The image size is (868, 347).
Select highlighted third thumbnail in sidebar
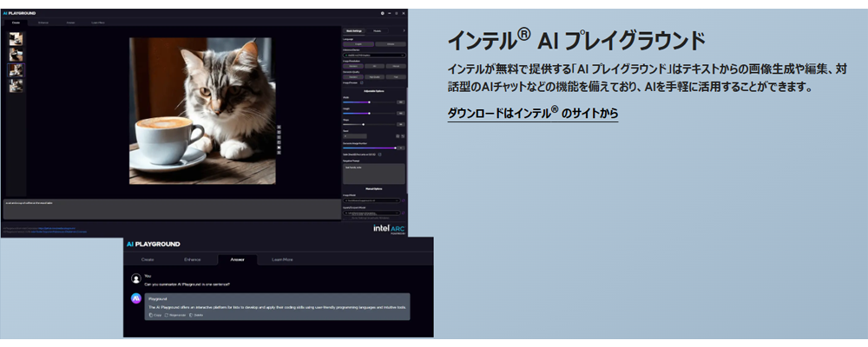tap(16, 70)
